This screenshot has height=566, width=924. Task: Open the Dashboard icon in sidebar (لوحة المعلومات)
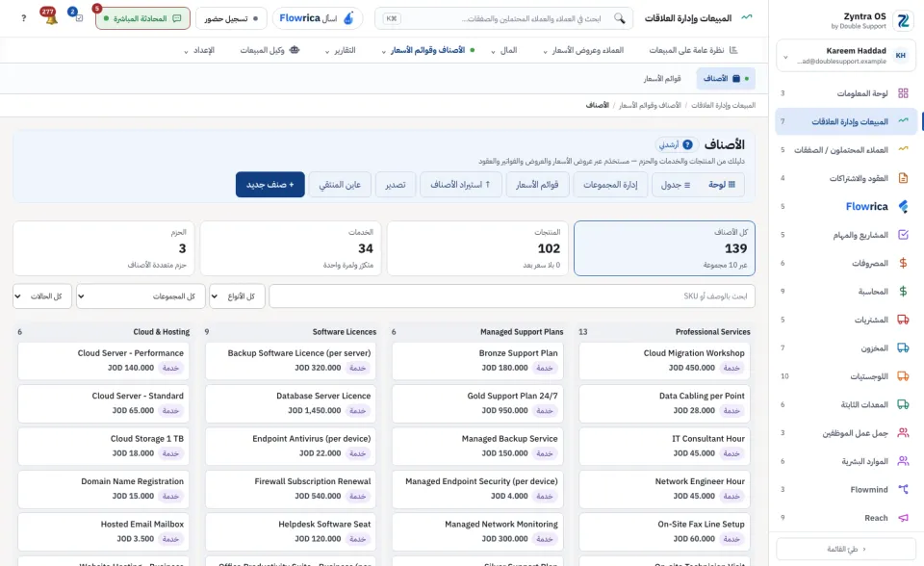903,93
